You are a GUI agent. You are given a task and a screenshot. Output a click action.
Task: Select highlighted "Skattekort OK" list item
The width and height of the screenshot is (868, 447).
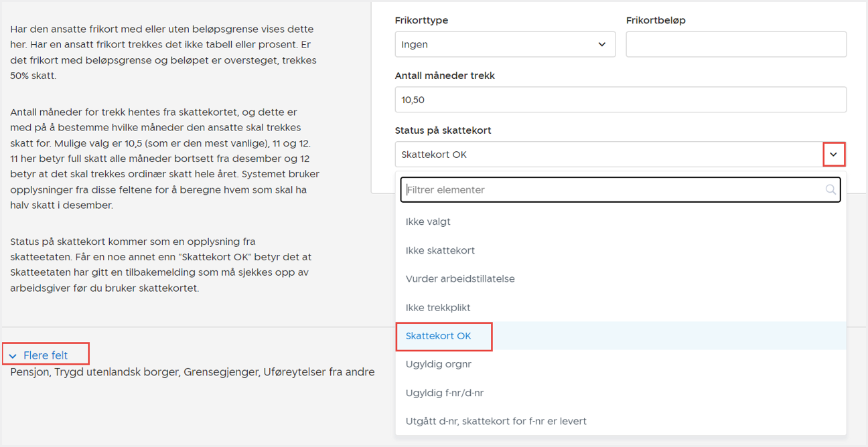pos(439,336)
